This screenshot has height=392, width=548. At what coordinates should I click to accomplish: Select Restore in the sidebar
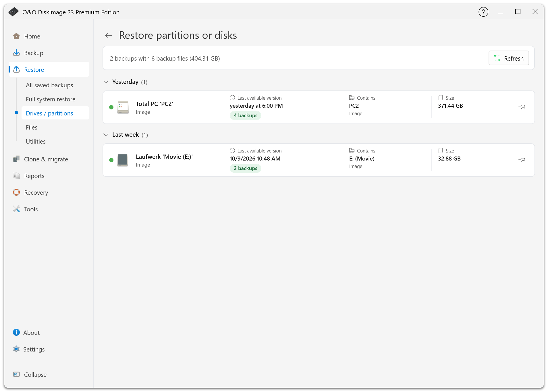(x=49, y=69)
